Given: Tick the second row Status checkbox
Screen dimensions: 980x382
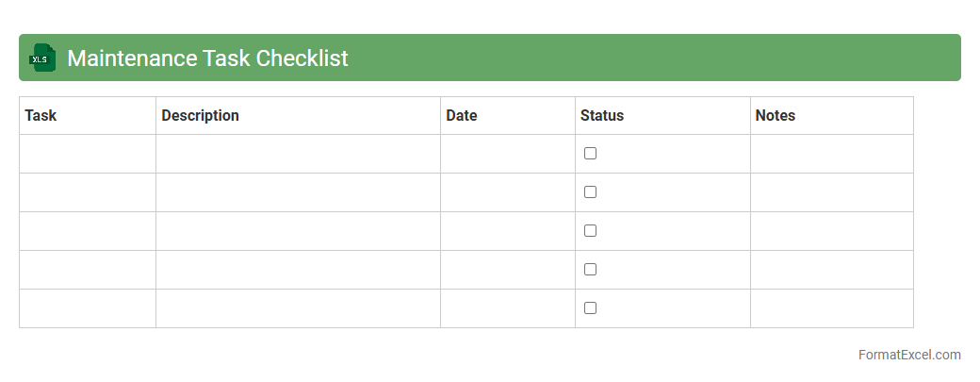Looking at the screenshot, I should 590,192.
